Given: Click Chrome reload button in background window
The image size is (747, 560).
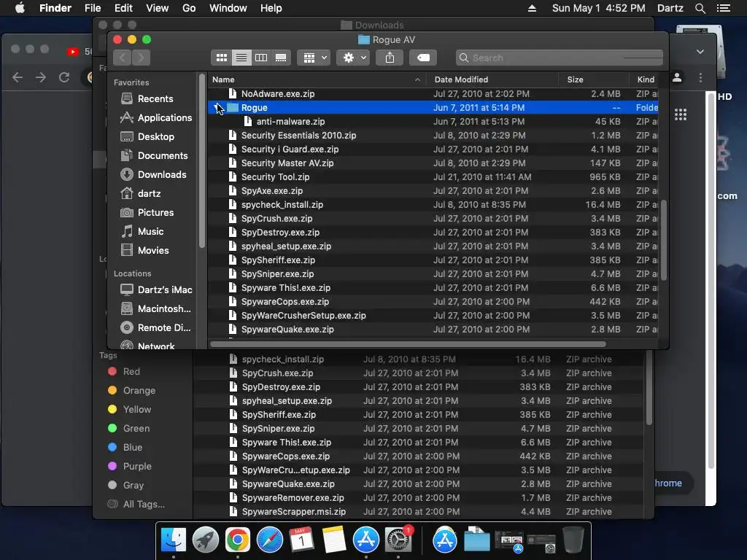Looking at the screenshot, I should [x=64, y=77].
